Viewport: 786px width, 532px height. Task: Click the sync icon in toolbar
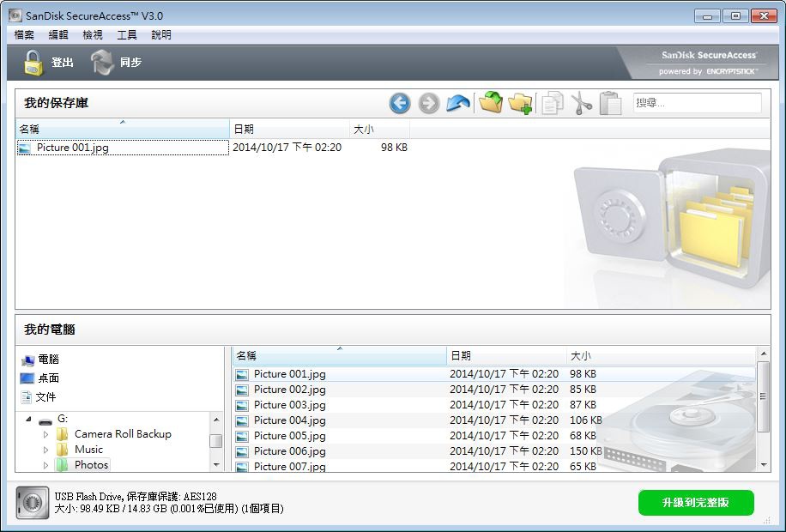pyautogui.click(x=102, y=63)
